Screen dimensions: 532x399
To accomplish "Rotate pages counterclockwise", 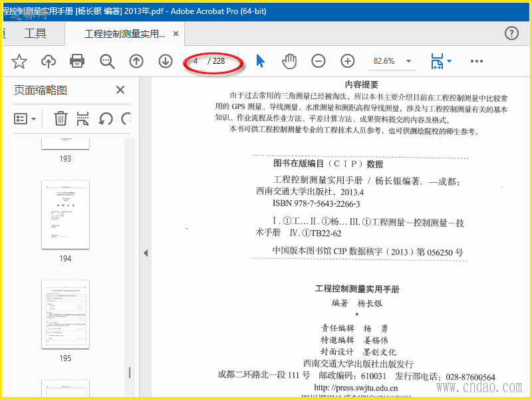I will coord(106,119).
